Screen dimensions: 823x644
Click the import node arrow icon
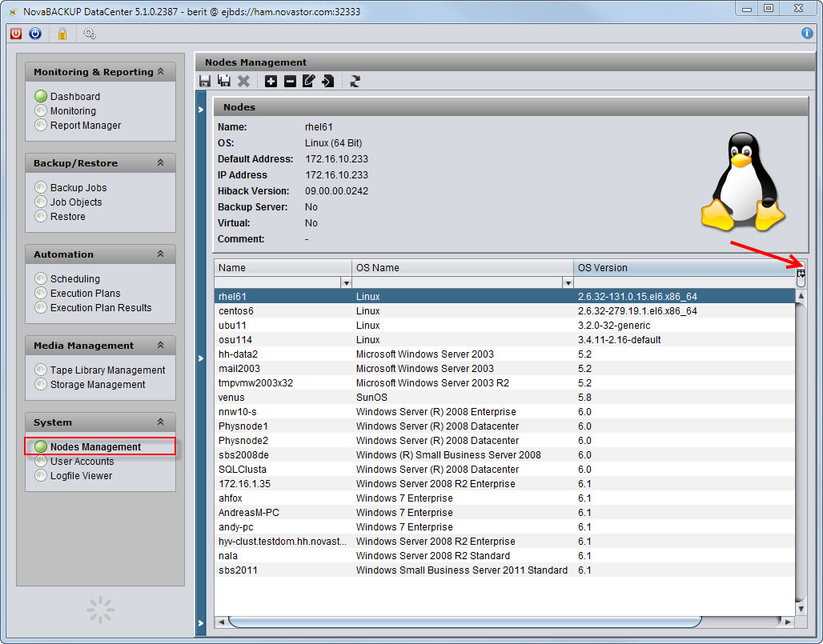pyautogui.click(x=328, y=82)
